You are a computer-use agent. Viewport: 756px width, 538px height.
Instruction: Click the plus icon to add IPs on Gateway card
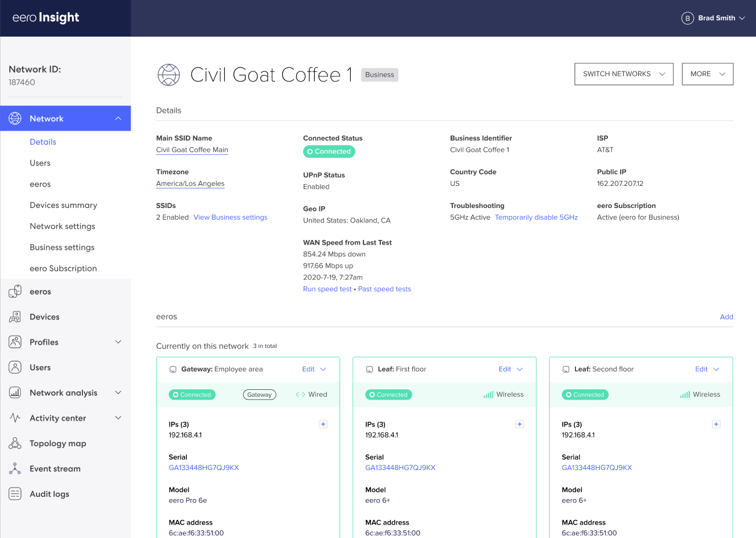(x=323, y=424)
